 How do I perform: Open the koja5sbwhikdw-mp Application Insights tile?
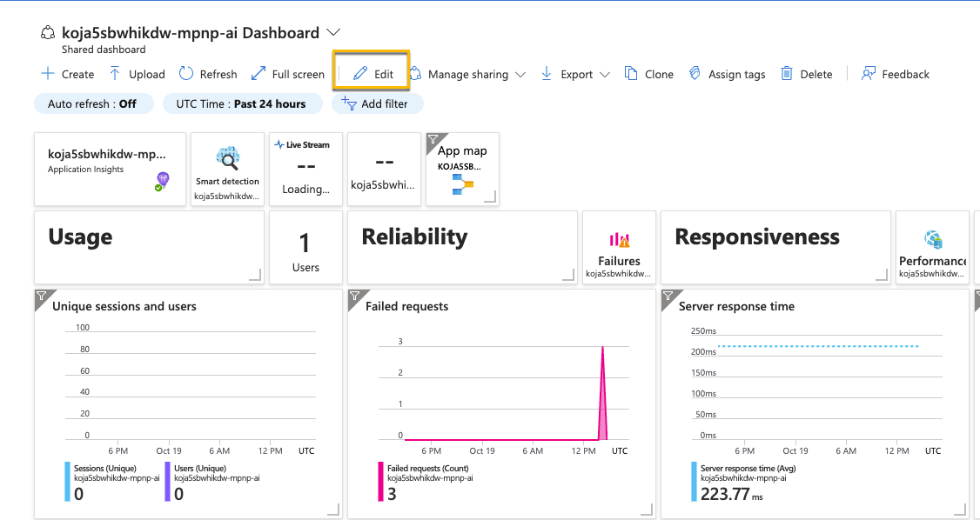[110, 170]
